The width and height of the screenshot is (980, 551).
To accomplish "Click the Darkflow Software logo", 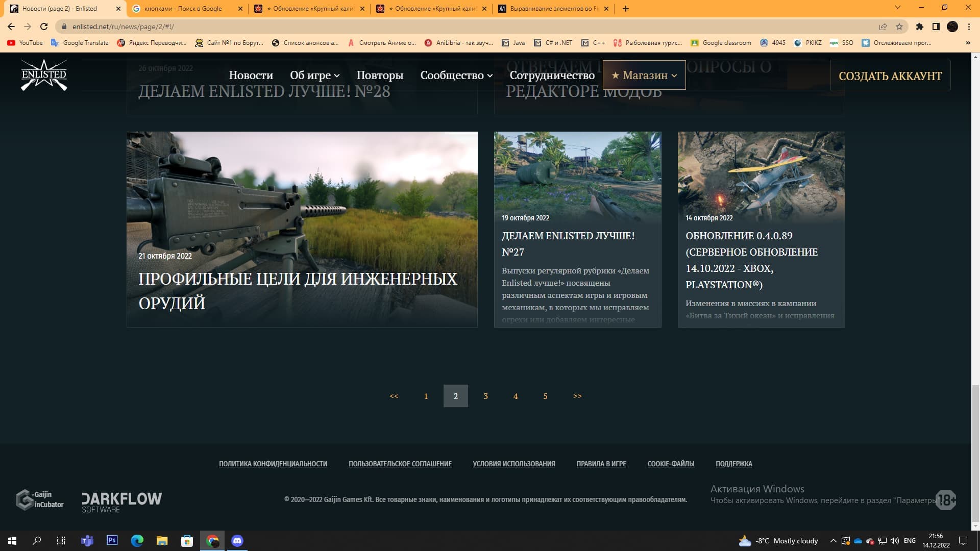I will [x=121, y=502].
